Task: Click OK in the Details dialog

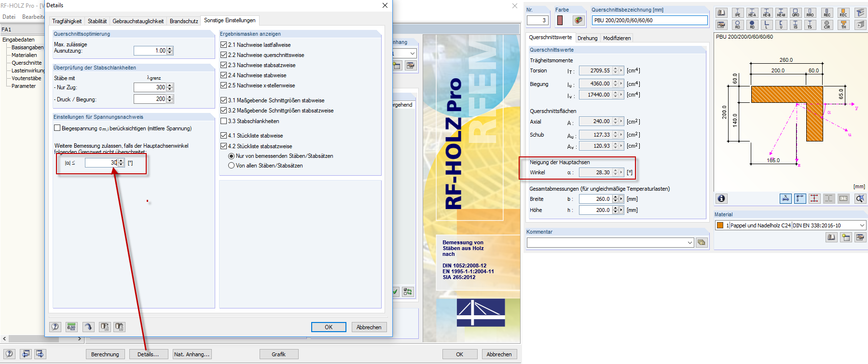Action: 329,327
